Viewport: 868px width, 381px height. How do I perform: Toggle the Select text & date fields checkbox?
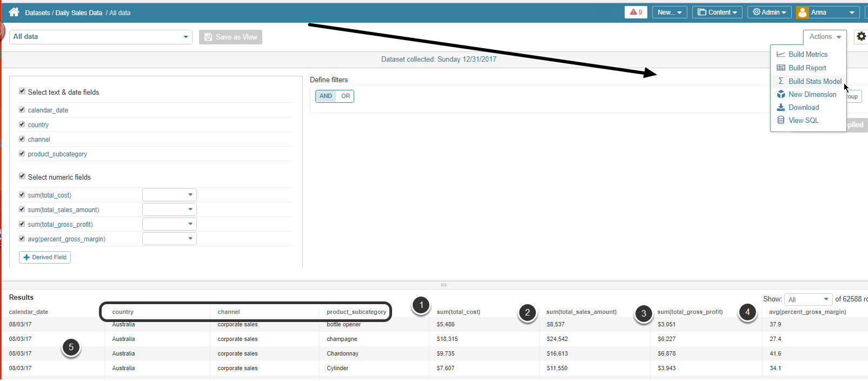click(22, 91)
